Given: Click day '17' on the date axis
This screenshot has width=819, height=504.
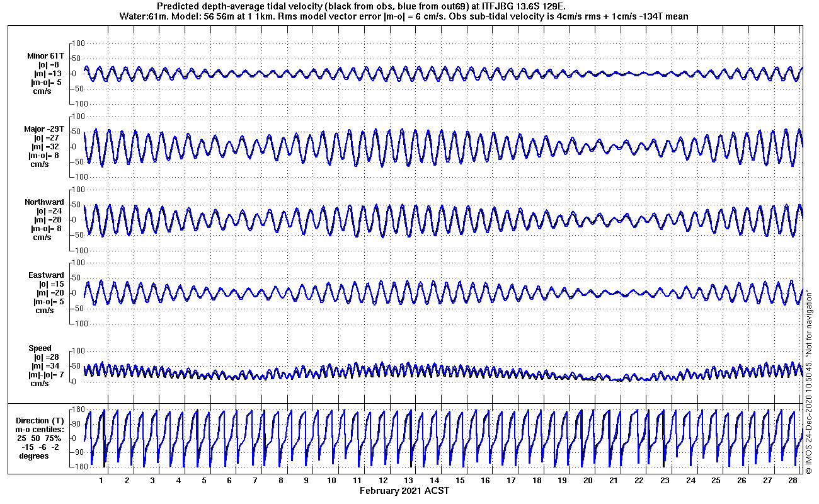Looking at the screenshot, I should tap(511, 481).
